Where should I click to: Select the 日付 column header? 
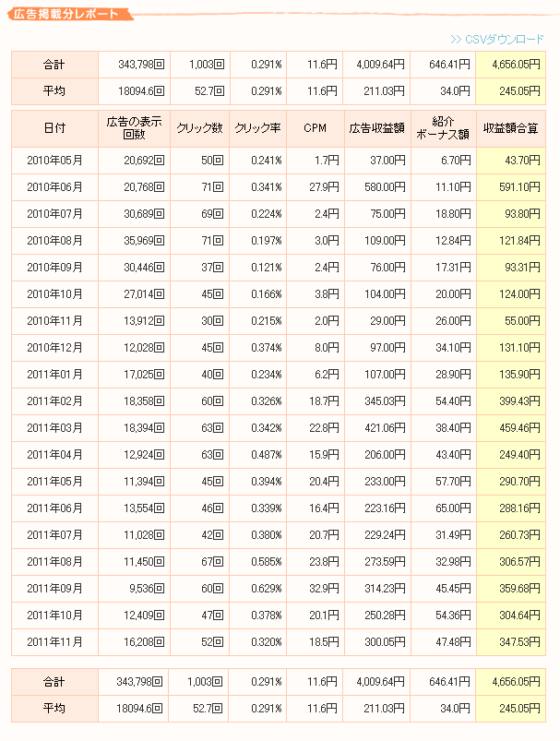pyautogui.click(x=54, y=128)
